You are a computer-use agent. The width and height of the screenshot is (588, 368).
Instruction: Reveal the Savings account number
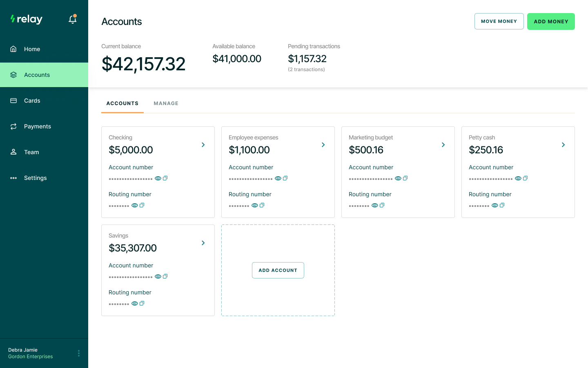point(158,276)
